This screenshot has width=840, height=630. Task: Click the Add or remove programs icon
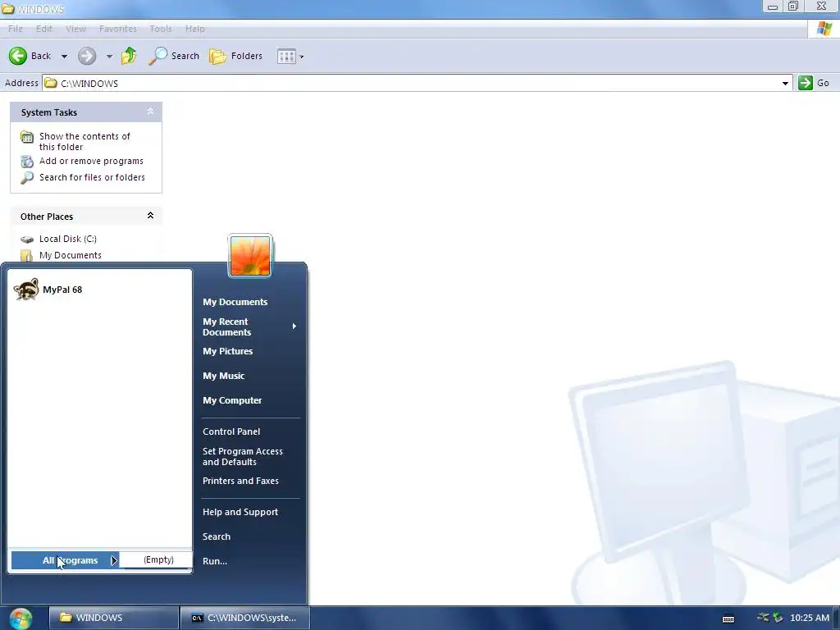pos(27,162)
